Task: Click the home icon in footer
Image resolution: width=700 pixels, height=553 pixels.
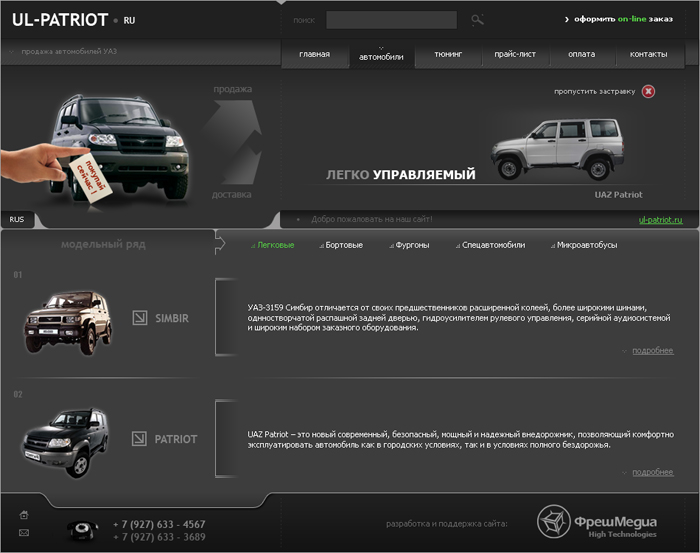Action: tap(24, 515)
